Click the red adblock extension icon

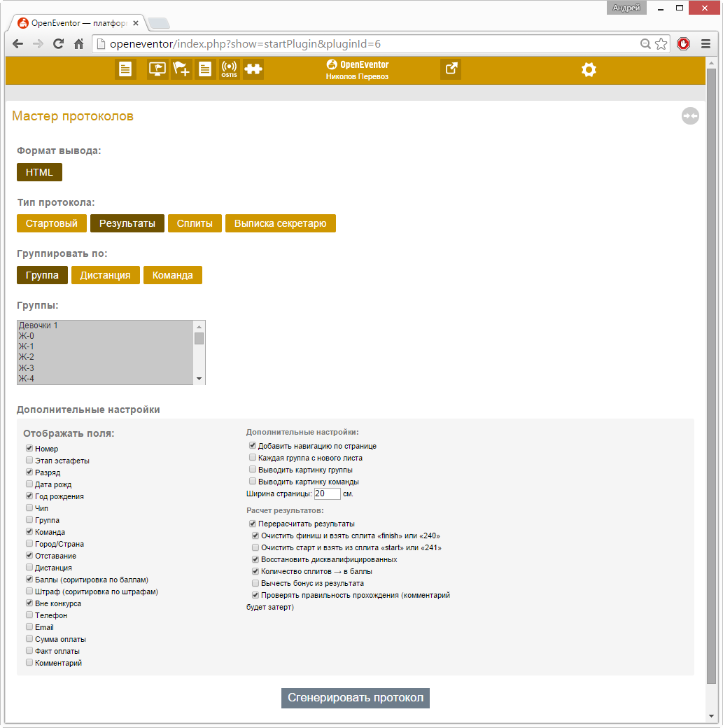684,44
